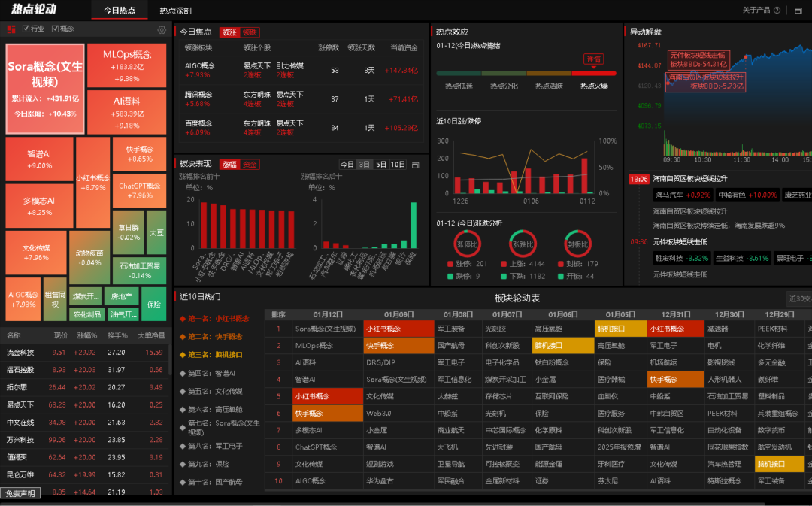This screenshot has width=812, height=506.
Task: Click the 元件板块短线走低 chart annotation
Action: click(x=699, y=59)
